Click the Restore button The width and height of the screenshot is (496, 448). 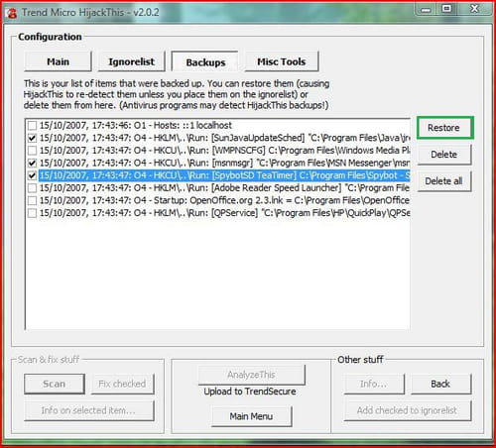click(x=445, y=128)
